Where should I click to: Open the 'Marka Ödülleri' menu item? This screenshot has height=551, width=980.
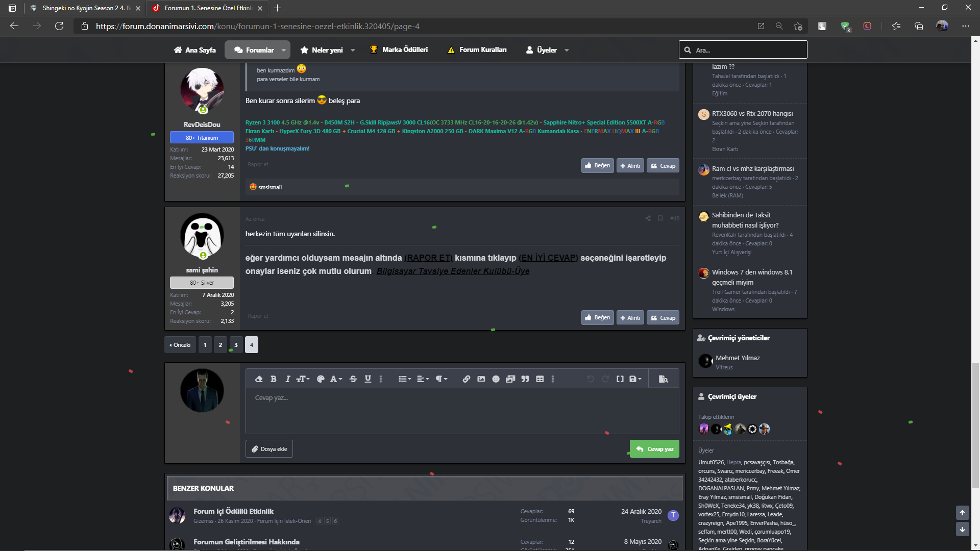(399, 50)
